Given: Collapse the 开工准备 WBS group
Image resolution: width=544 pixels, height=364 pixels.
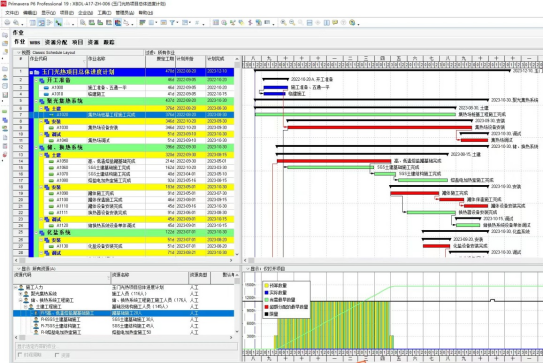Looking at the screenshot, I should tap(36, 80).
